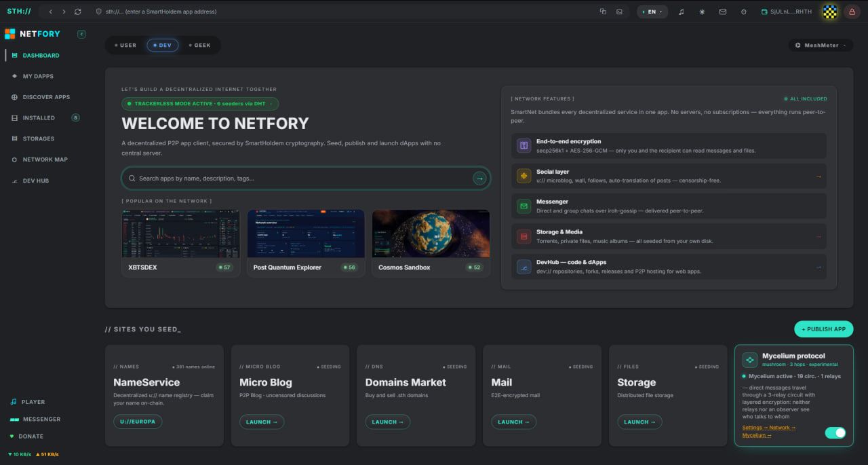The height and width of the screenshot is (465, 868).
Task: Open Settings → Network → Mycelium link
Action: click(x=769, y=431)
